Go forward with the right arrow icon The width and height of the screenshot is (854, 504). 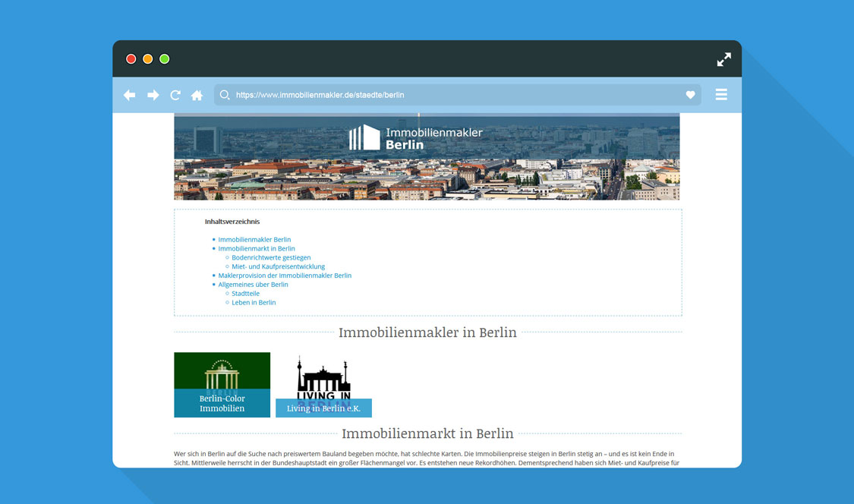[x=153, y=95]
